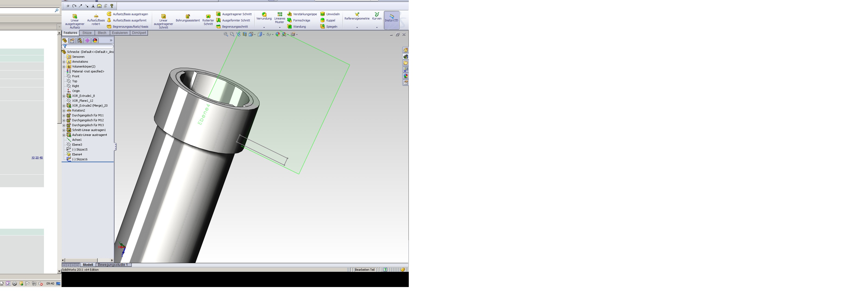
Task: Select Linear ausgetragener Schnitt tool
Action: coord(163,21)
